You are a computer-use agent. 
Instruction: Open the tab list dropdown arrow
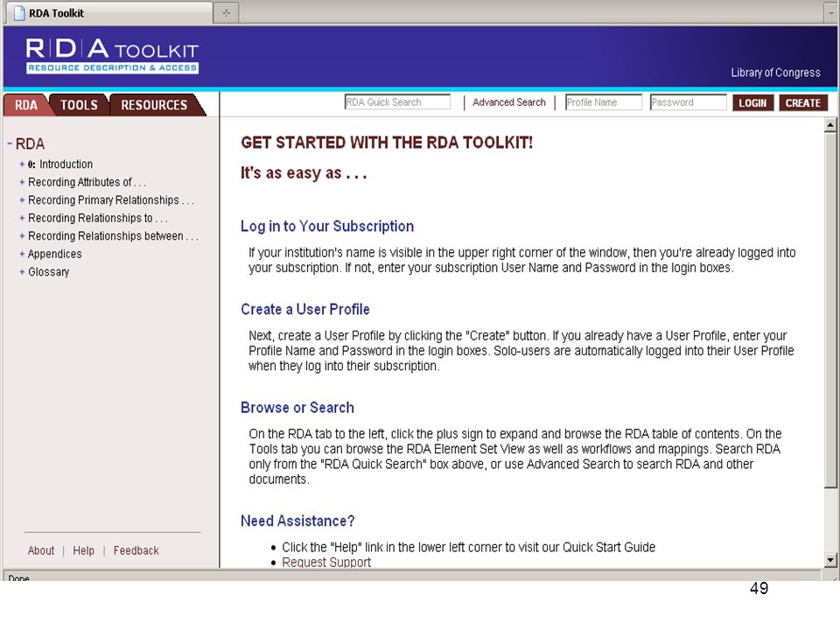(x=830, y=13)
